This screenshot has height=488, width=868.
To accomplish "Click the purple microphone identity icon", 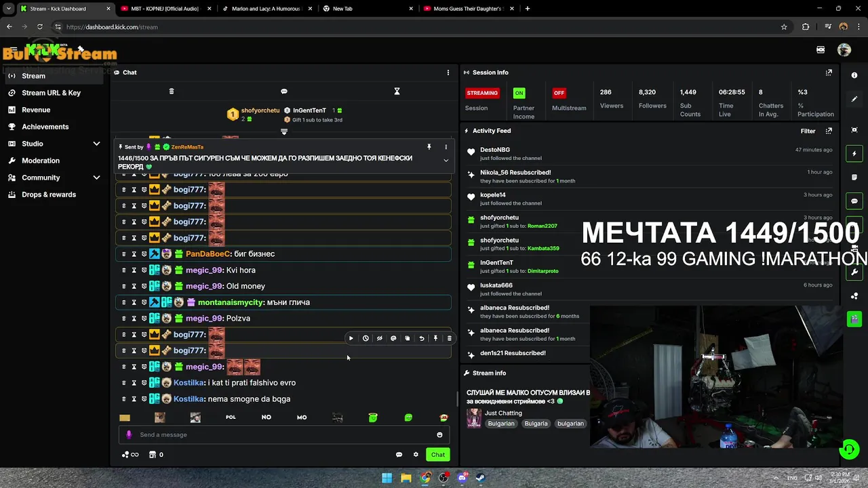I will tap(129, 434).
